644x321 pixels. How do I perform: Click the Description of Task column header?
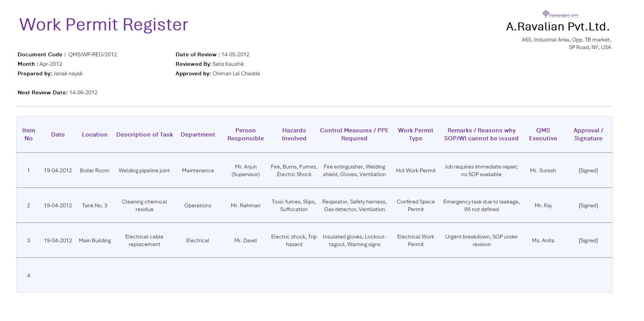tap(144, 135)
